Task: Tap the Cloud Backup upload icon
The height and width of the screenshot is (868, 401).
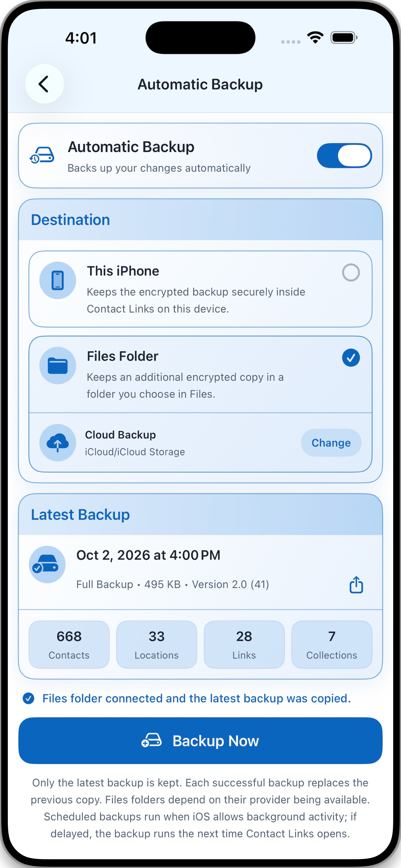Action: pos(57,442)
